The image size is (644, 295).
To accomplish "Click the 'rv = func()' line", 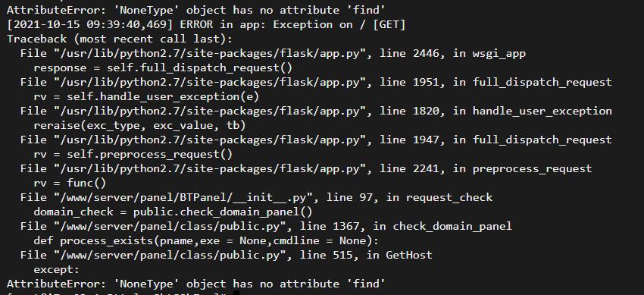I will [70, 183].
